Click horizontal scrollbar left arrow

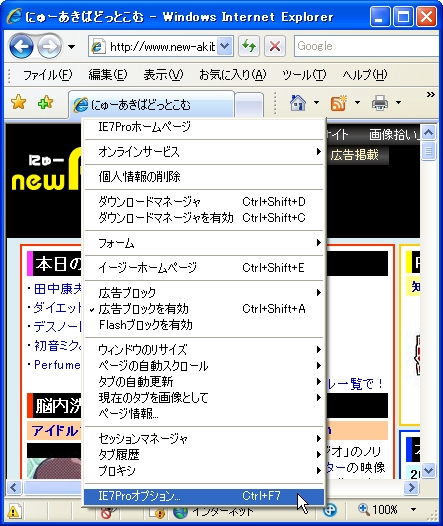tap(13, 487)
